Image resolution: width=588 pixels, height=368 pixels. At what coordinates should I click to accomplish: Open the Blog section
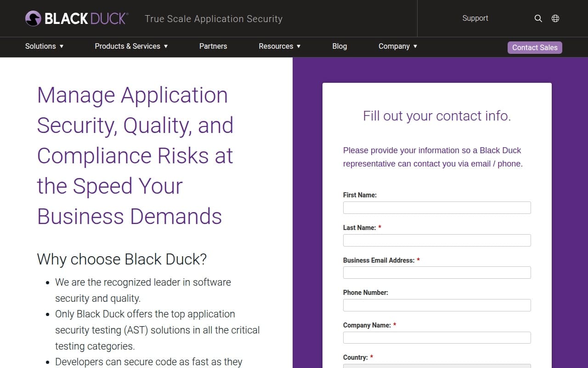click(x=339, y=46)
